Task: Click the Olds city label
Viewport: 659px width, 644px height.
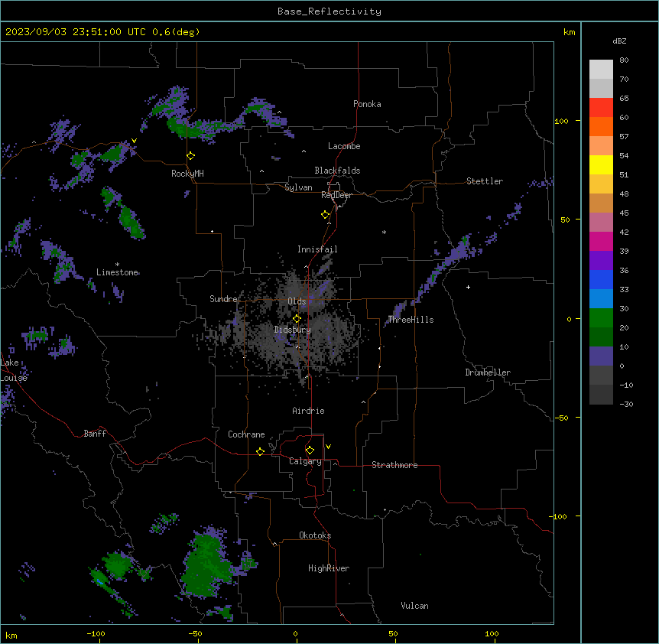Action: pos(297,301)
